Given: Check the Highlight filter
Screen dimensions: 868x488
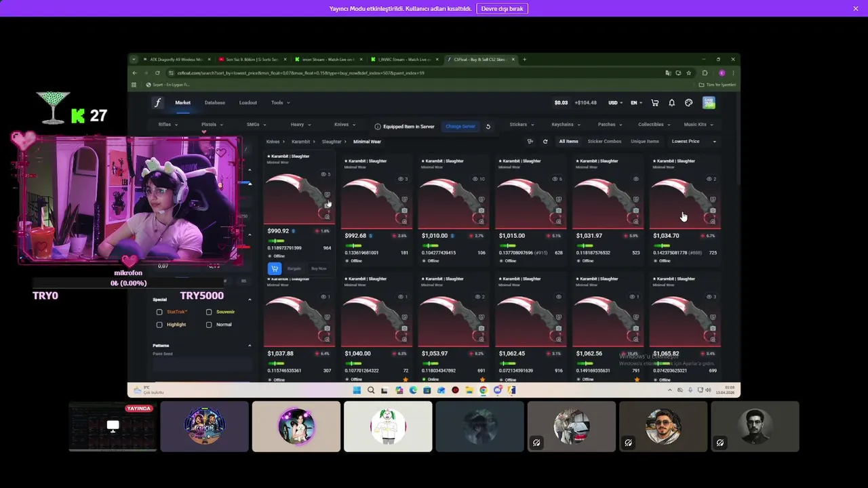Looking at the screenshot, I should (159, 325).
